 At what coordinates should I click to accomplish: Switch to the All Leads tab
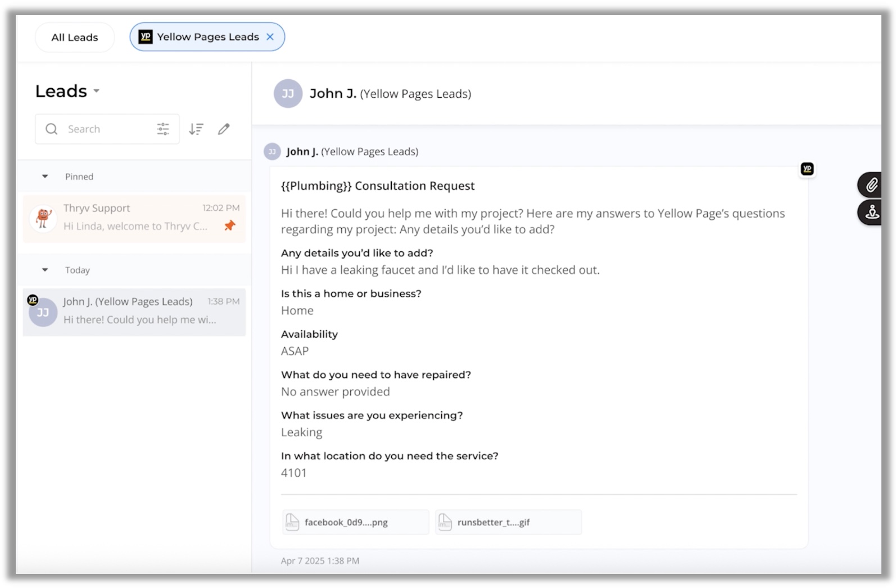click(75, 38)
